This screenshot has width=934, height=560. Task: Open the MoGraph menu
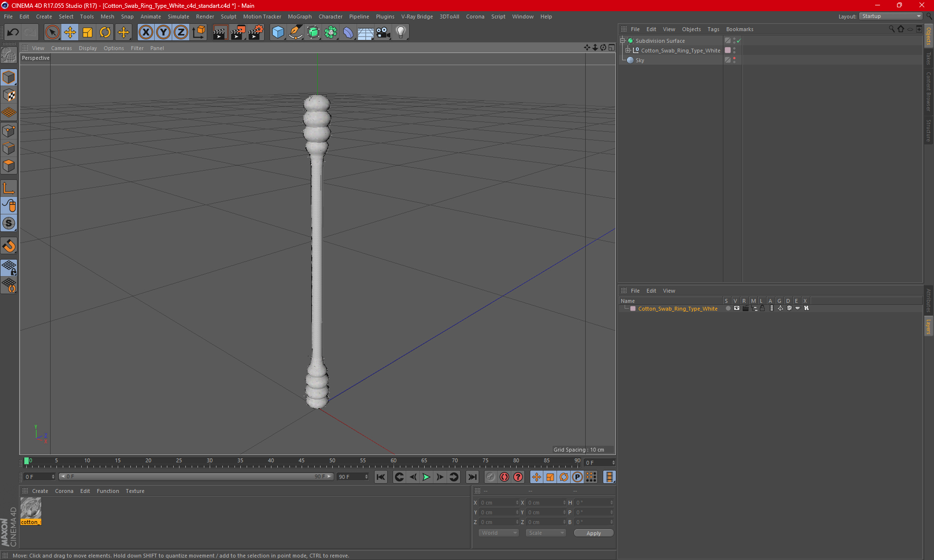300,17
